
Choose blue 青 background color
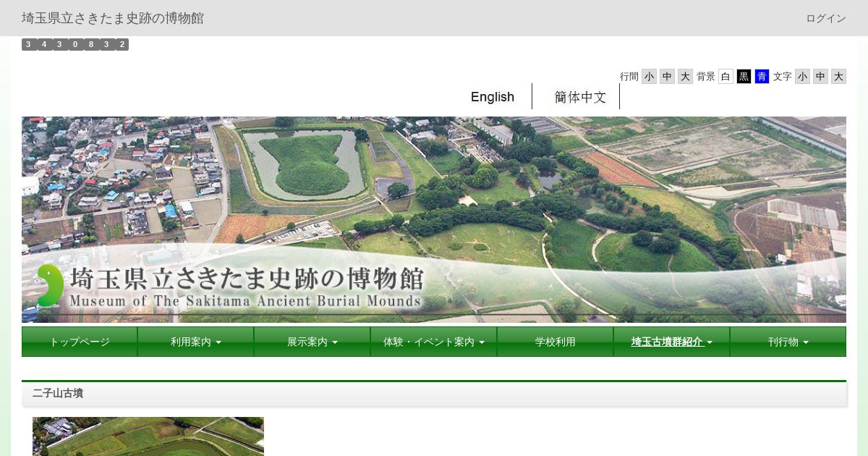point(762,77)
